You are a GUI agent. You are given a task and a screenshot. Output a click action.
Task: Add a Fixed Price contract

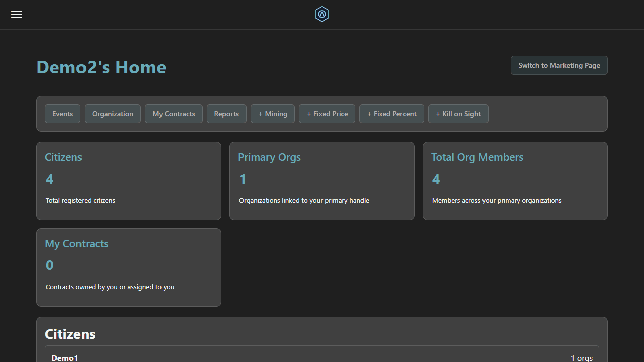pos(327,114)
